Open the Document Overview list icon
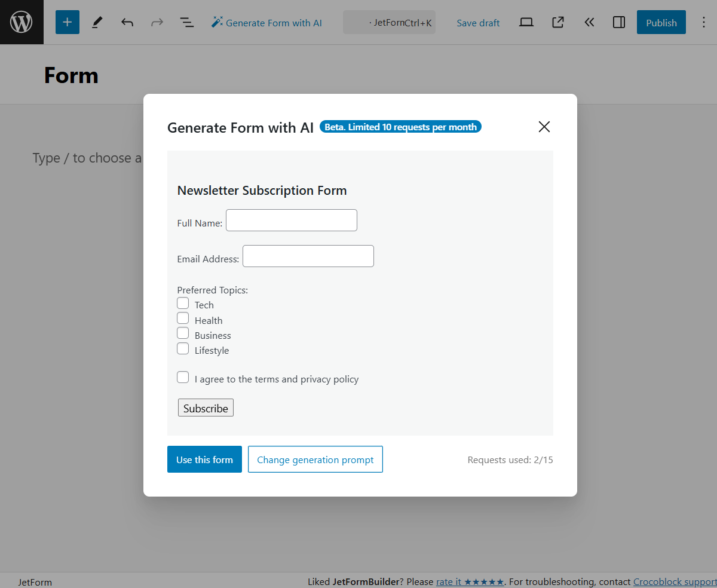The image size is (717, 588). tap(186, 22)
